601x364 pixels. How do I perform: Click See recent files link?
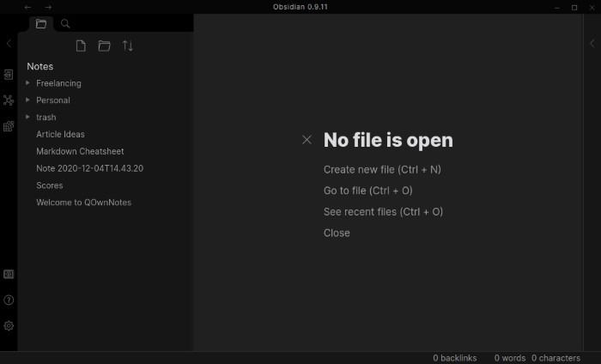[383, 212]
